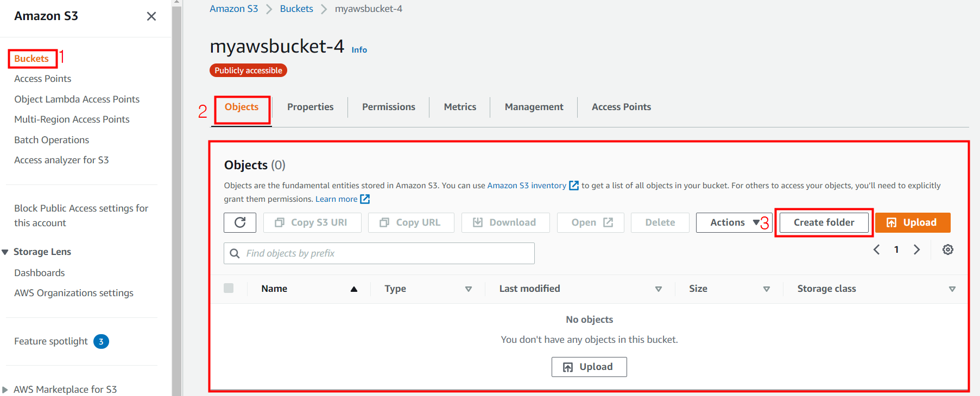Open AWS Organizations settings
This screenshot has width=980, height=396.
coord(74,293)
